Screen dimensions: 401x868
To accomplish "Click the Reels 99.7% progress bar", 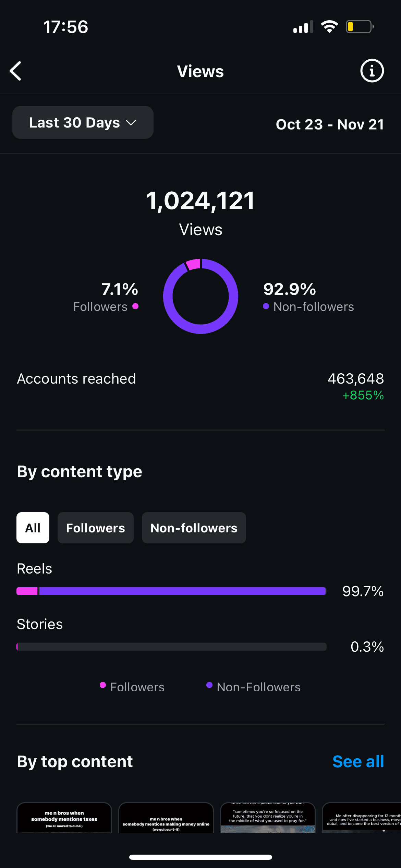I will coord(171,591).
